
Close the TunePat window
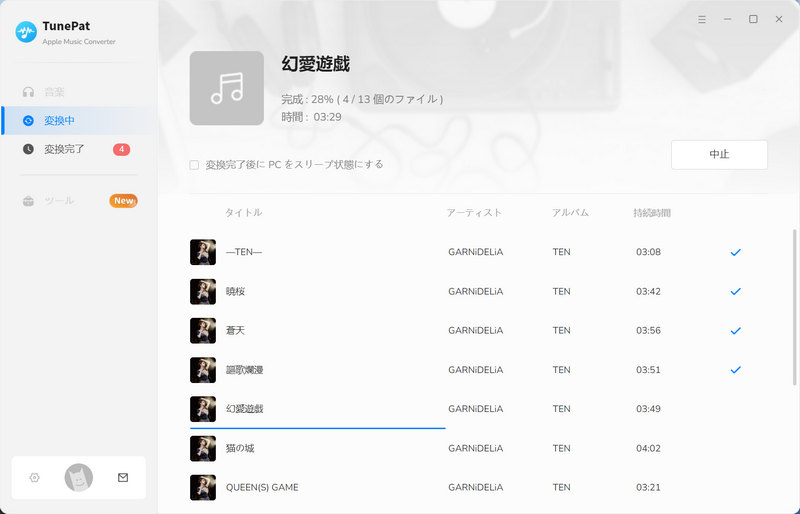[x=779, y=19]
